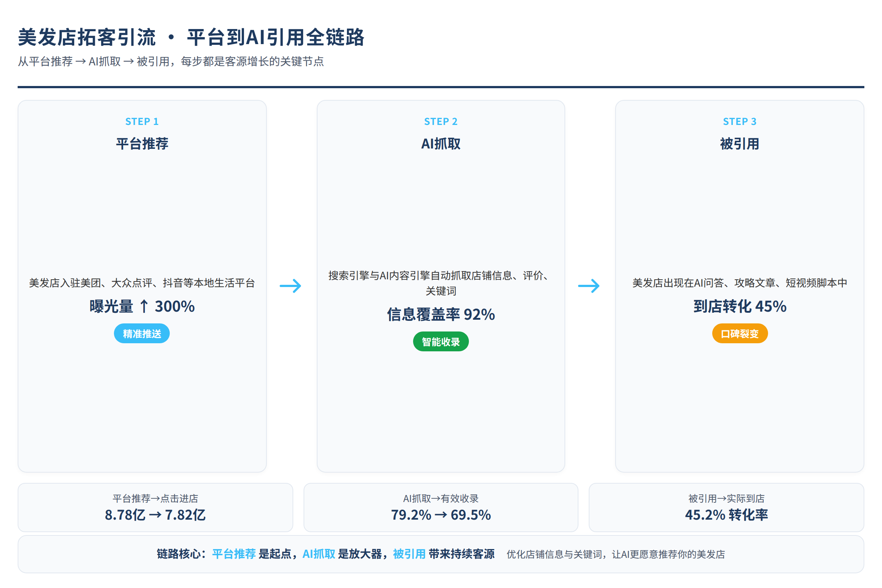
Task: Click the arrow between Step 1 and Step 2
Action: (x=291, y=286)
